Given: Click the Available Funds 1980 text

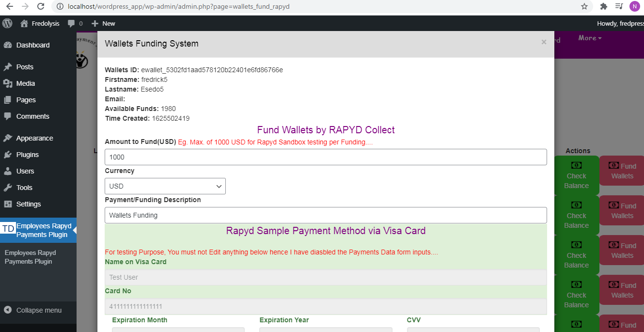Looking at the screenshot, I should coord(140,109).
